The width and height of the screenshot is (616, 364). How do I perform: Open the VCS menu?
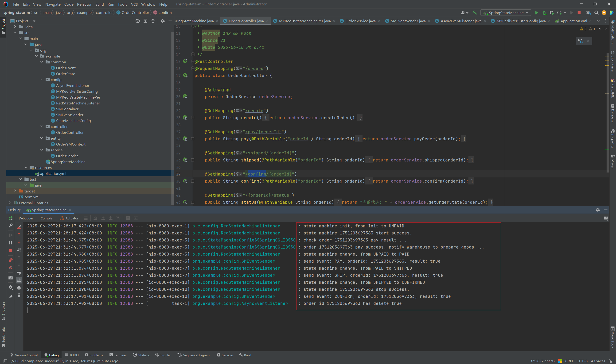[x=134, y=4]
